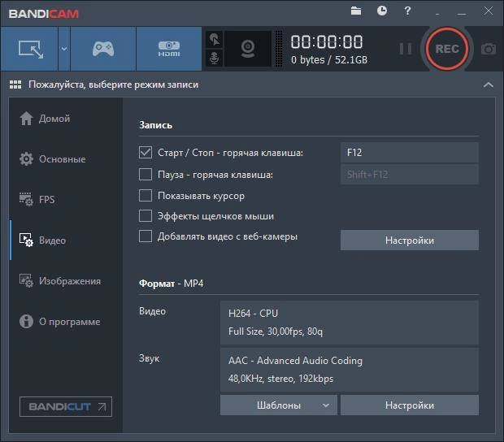Click the grid icon beside mode prompt

tap(15, 84)
